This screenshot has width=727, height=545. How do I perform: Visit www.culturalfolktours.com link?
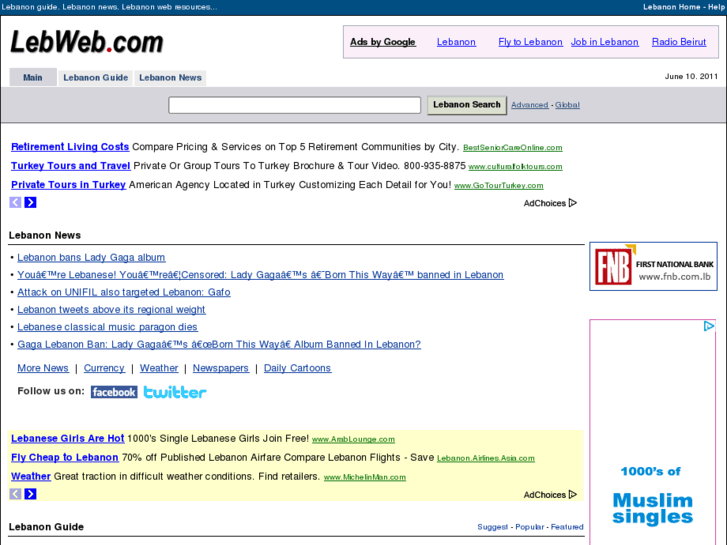[x=515, y=167]
